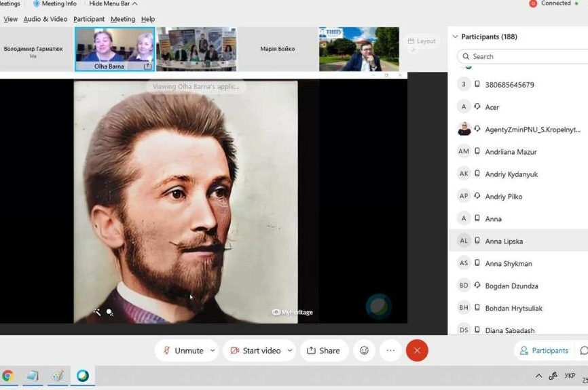Click the Share button
588x390 pixels.
click(x=323, y=351)
